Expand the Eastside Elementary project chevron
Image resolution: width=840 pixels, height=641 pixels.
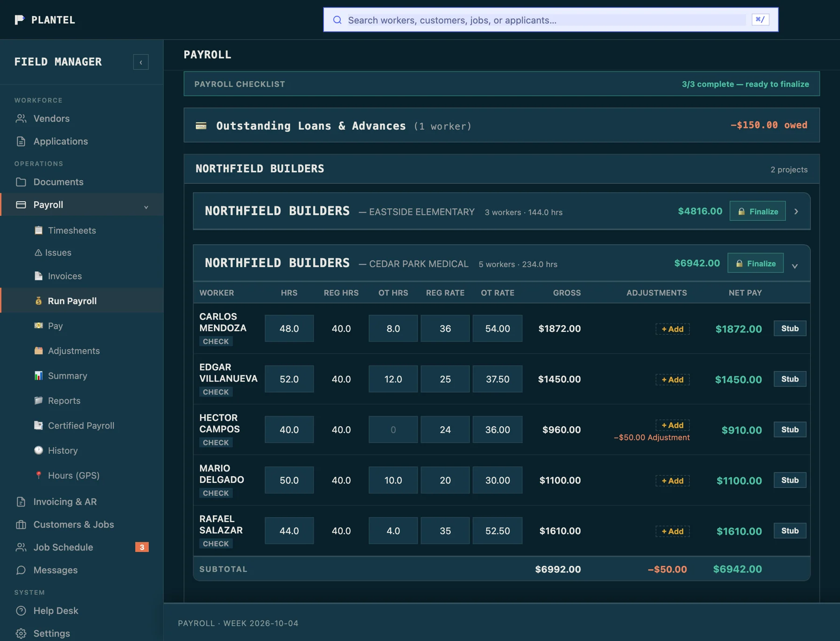796,211
